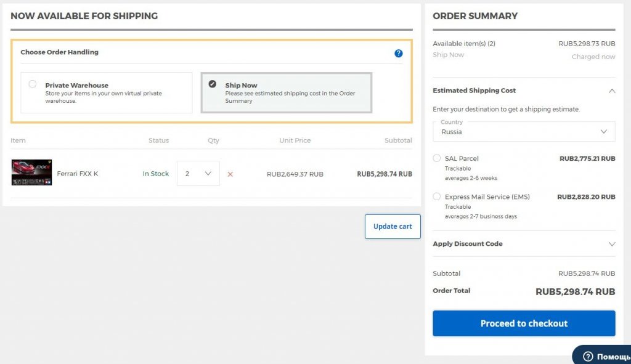Expand the Apply Discount Code section

pos(611,244)
